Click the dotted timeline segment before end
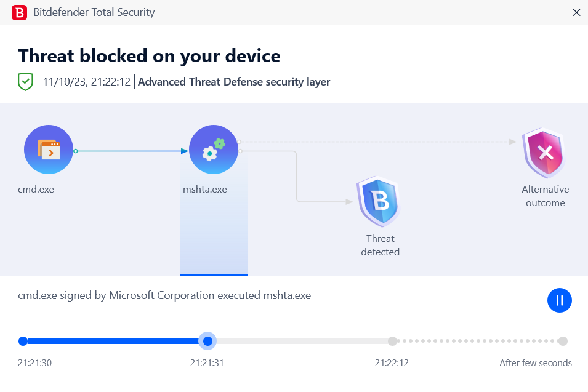 [477, 341]
